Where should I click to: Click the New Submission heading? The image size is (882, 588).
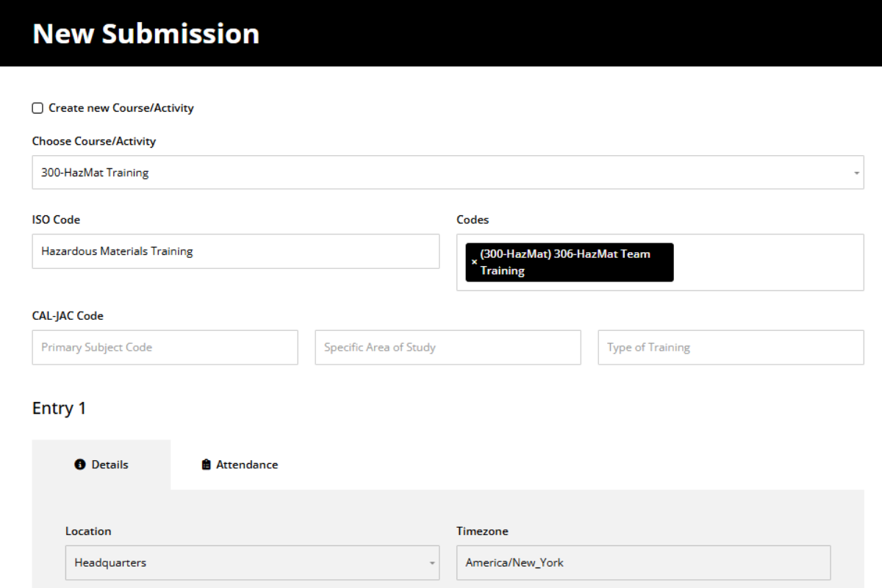(x=146, y=34)
